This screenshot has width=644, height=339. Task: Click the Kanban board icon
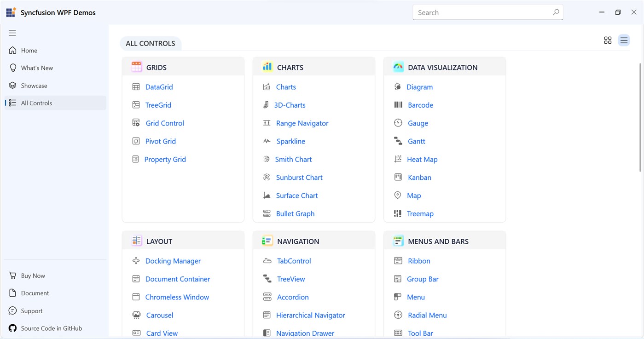click(398, 177)
